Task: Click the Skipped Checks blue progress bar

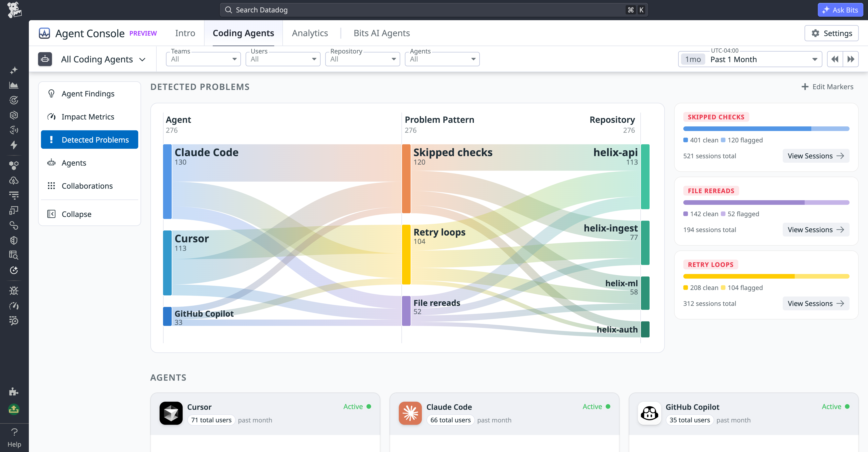Action: (766, 129)
